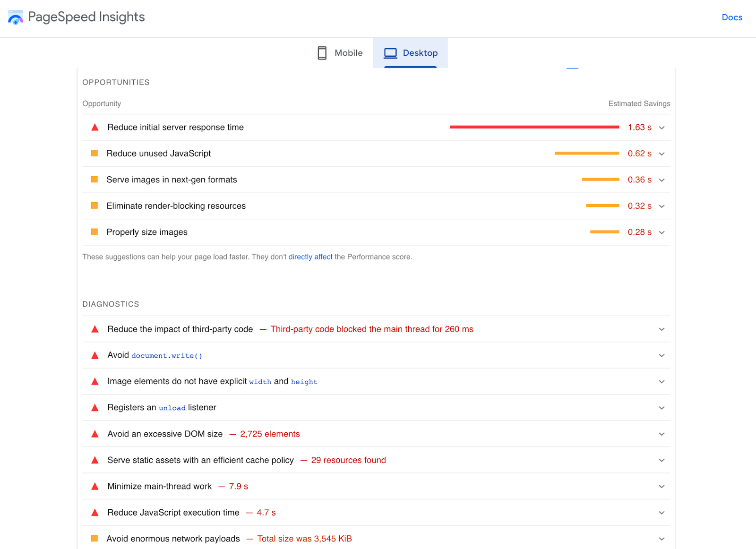
Task: Click the red 1.63 s savings bar
Action: click(x=534, y=127)
